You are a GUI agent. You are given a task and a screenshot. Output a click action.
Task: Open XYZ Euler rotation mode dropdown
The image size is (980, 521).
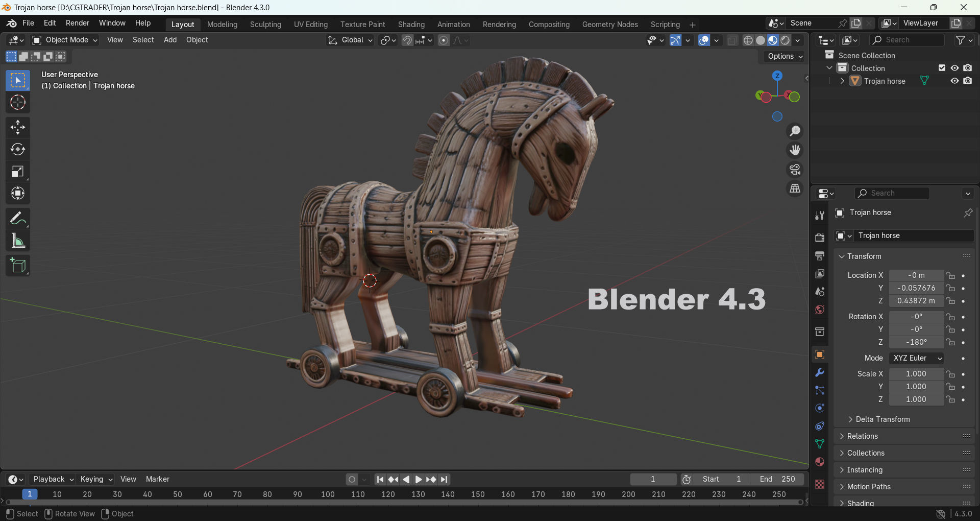[916, 358]
